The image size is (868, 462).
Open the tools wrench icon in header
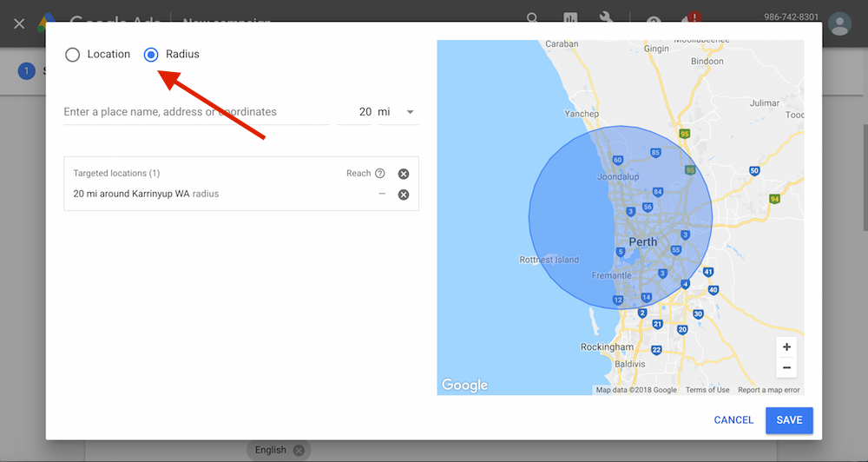(x=607, y=18)
